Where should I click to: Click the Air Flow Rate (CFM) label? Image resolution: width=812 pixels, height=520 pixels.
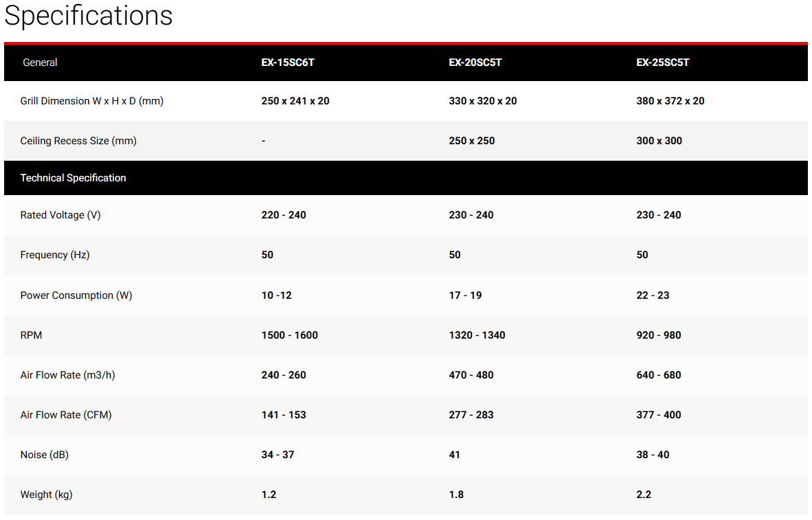coord(66,415)
